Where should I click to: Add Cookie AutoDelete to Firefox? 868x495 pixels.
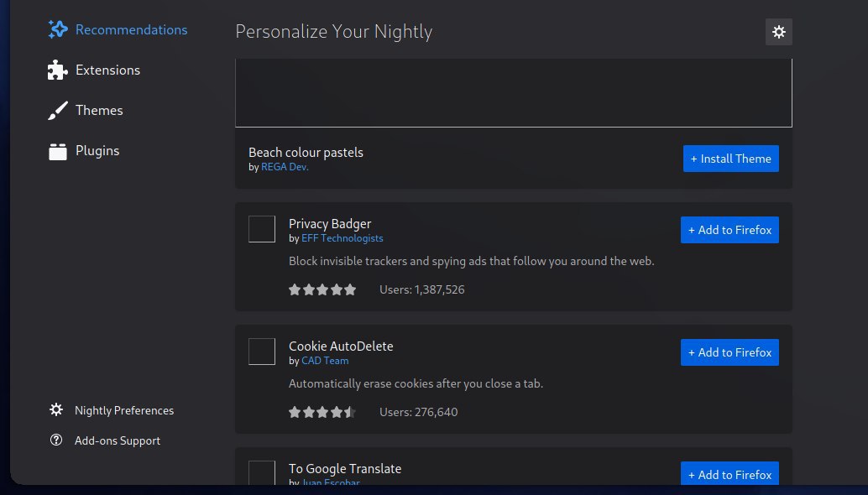click(x=729, y=352)
